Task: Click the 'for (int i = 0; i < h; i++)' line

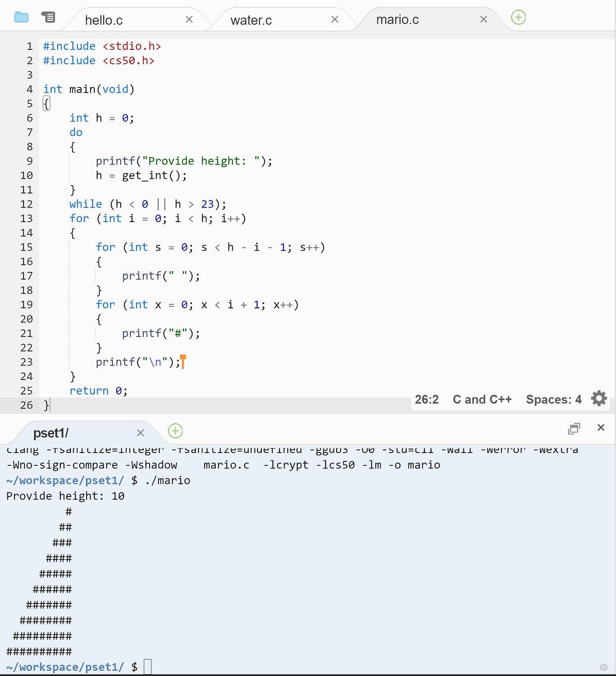Action: tap(158, 219)
